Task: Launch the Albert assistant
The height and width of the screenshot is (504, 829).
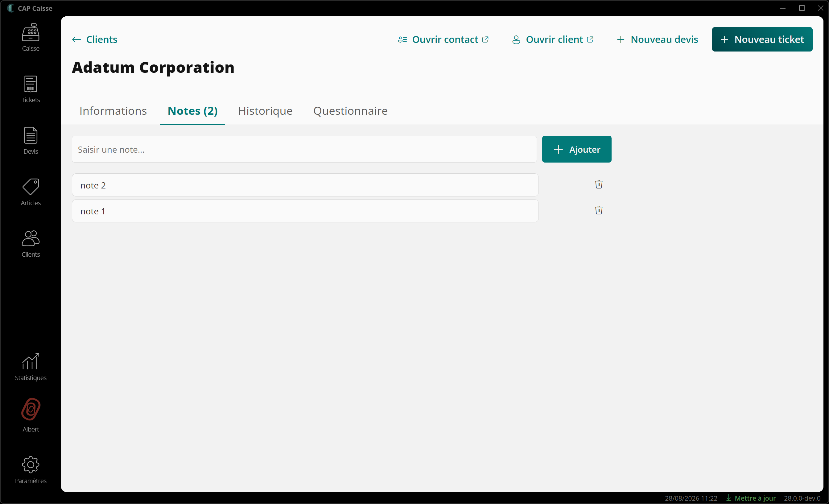Action: [x=31, y=415]
